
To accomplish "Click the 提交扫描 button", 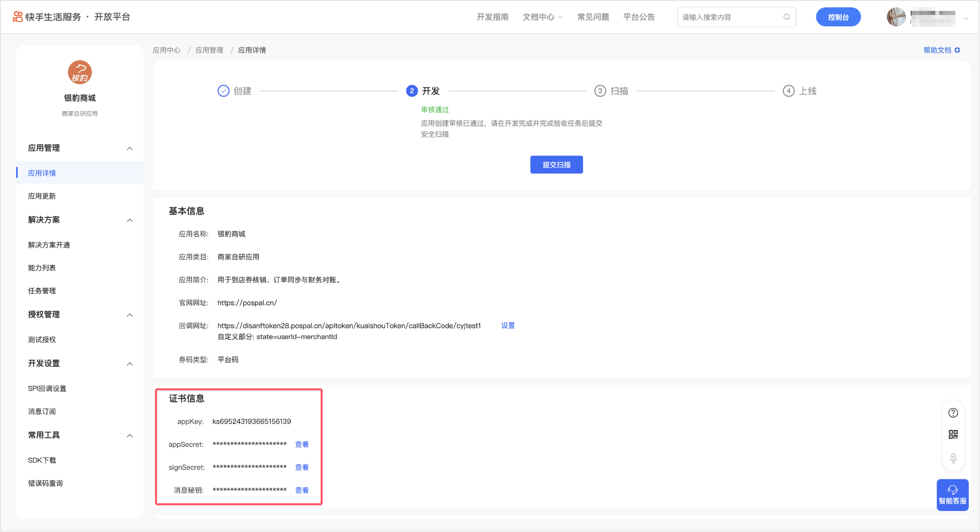I will (x=556, y=165).
